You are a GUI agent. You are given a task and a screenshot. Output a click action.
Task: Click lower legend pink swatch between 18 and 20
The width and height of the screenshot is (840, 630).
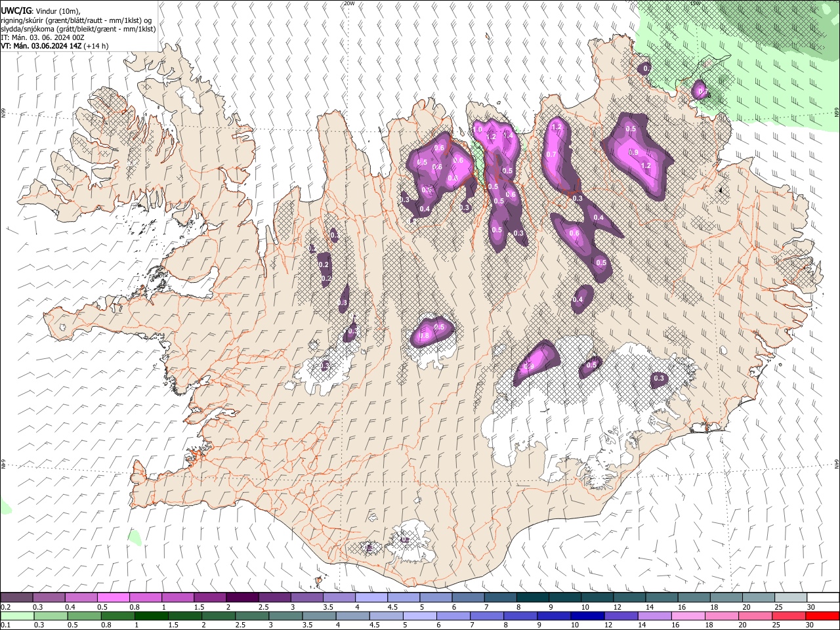click(x=721, y=616)
